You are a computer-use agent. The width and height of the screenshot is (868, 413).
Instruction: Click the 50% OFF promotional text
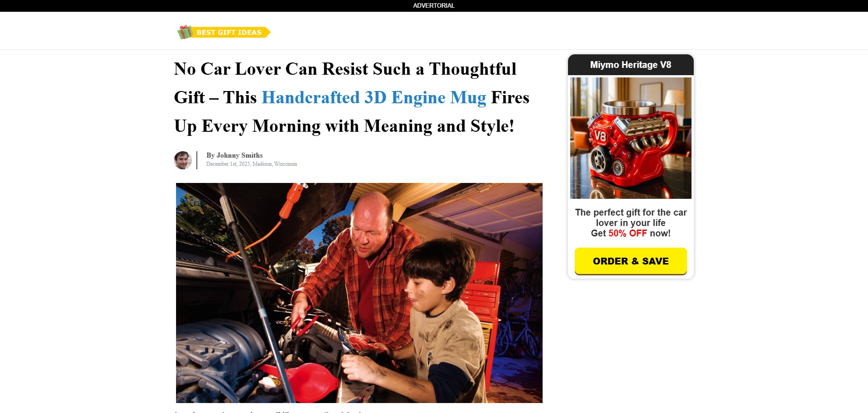click(x=627, y=233)
